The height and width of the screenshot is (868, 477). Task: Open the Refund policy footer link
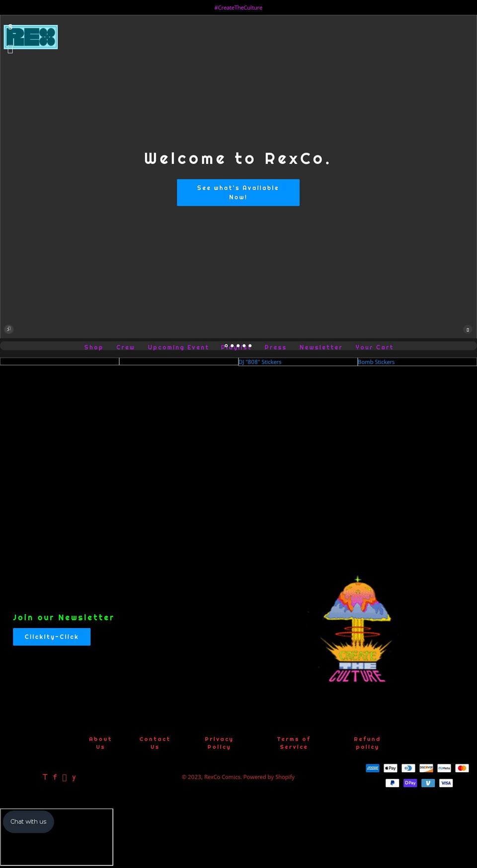(x=367, y=743)
